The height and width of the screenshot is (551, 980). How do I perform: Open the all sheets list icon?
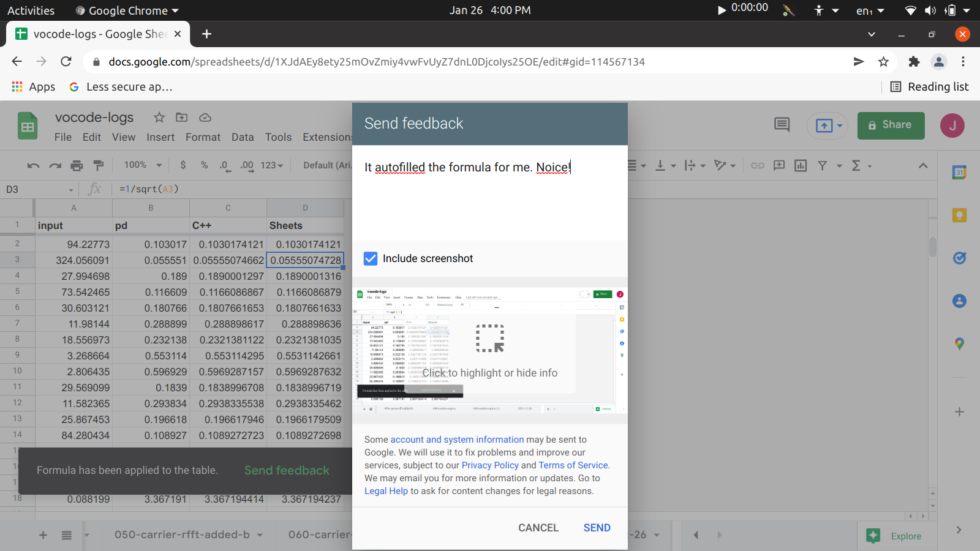coord(67,535)
